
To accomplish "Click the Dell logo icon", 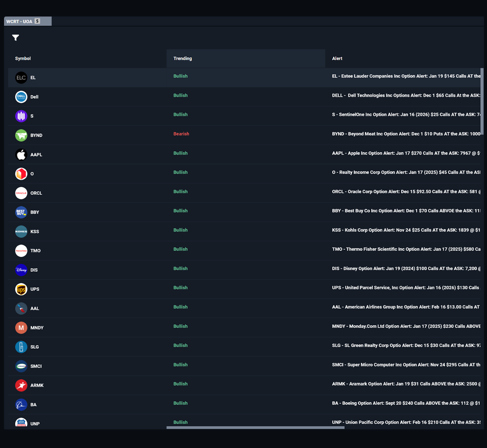I will pos(21,97).
